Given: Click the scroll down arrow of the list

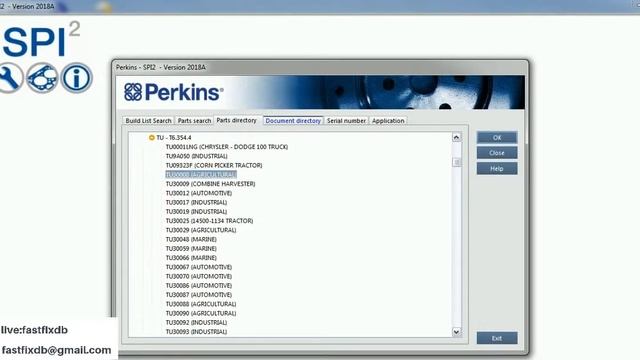Looking at the screenshot, I should point(456,332).
